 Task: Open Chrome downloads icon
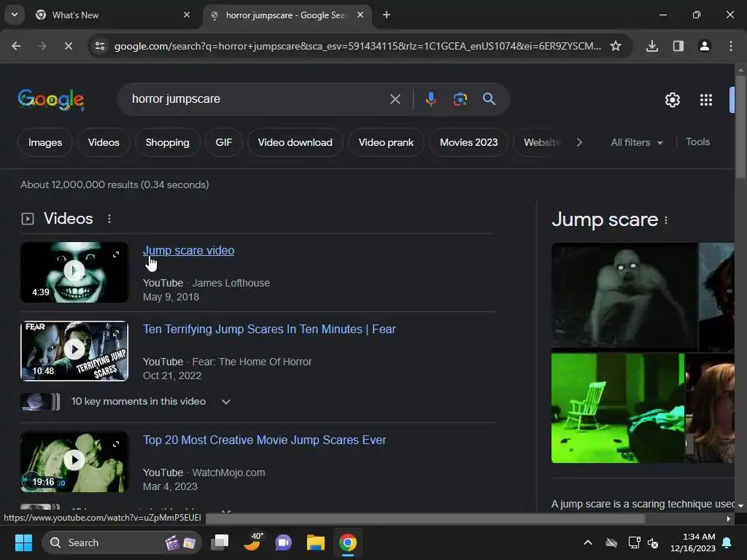(x=652, y=46)
